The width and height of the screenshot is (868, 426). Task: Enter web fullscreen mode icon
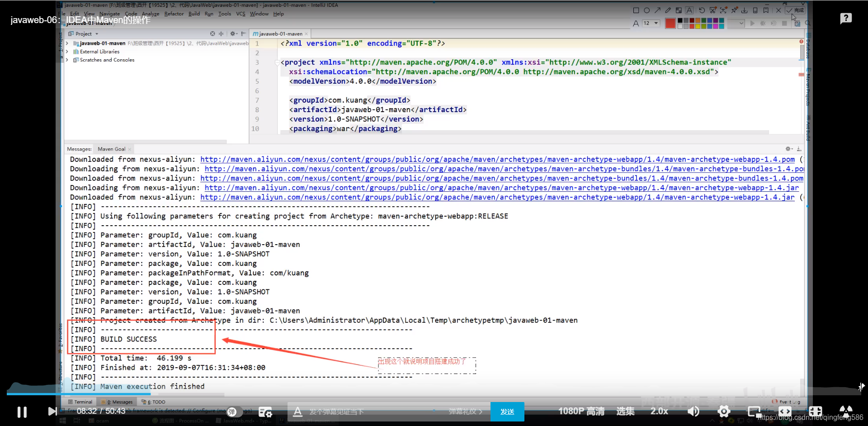tap(816, 412)
